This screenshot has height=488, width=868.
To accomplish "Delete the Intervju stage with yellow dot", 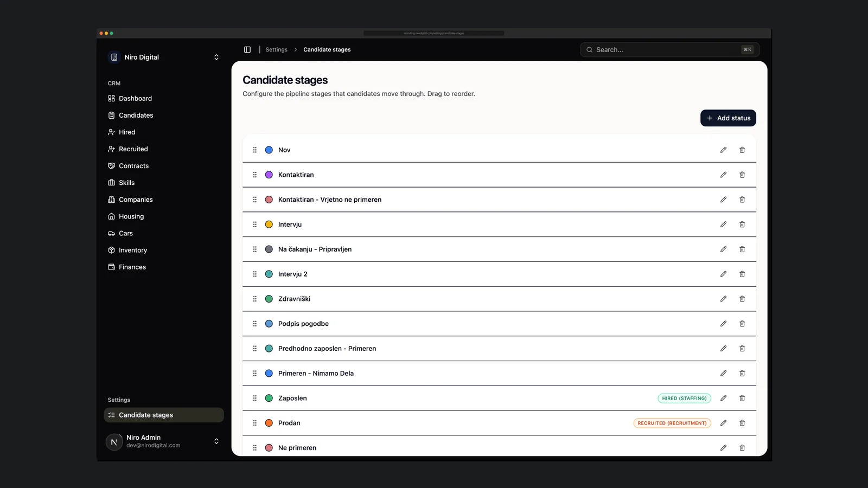I will pyautogui.click(x=742, y=224).
